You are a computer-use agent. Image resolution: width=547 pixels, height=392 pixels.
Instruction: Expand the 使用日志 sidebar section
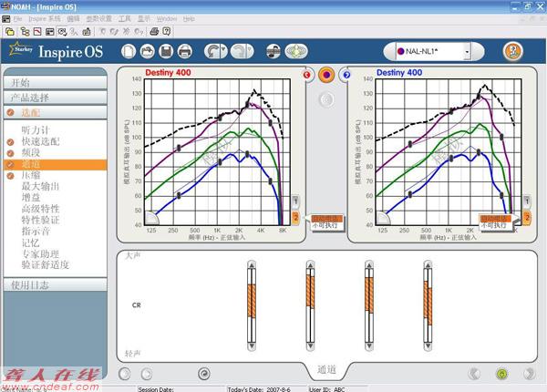(x=55, y=285)
